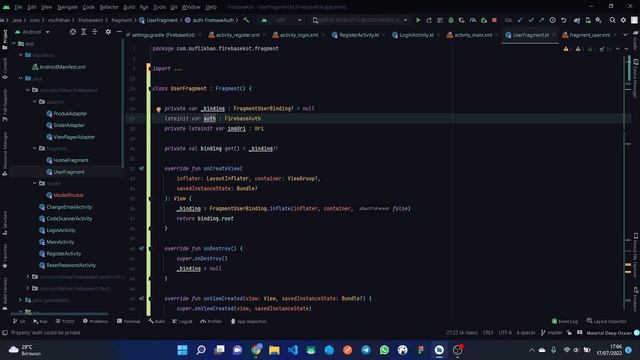
Task: Show the hidden editor tabs list chevron
Action: click(x=625, y=35)
